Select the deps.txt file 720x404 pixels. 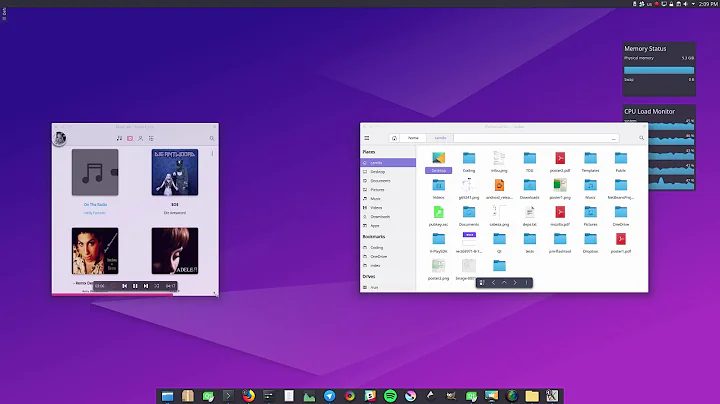click(x=529, y=212)
